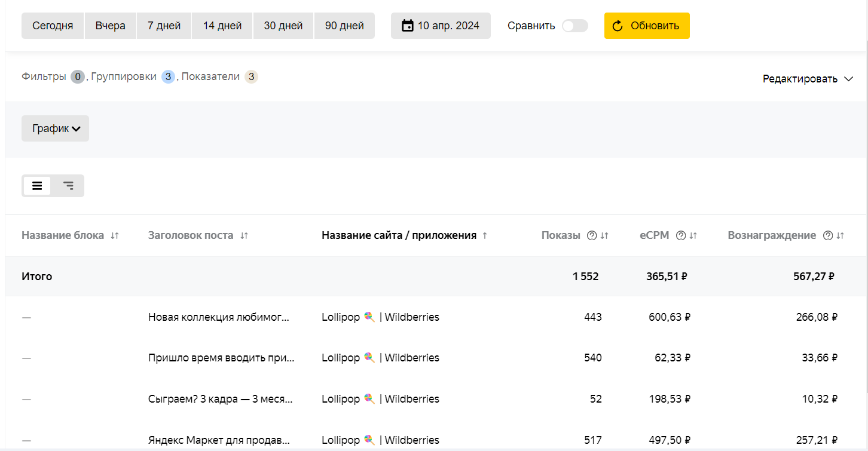This screenshot has width=868, height=451.
Task: Click the total Показы value 1 552
Action: [585, 277]
